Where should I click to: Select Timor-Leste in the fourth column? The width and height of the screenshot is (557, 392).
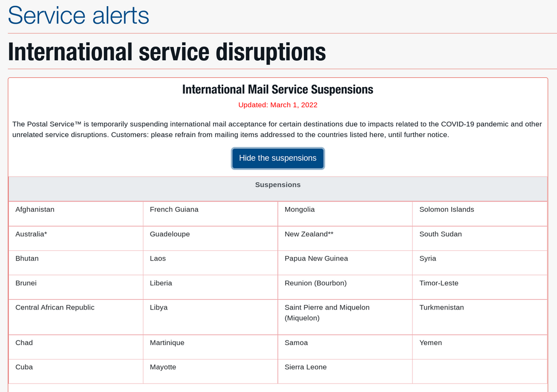[437, 283]
